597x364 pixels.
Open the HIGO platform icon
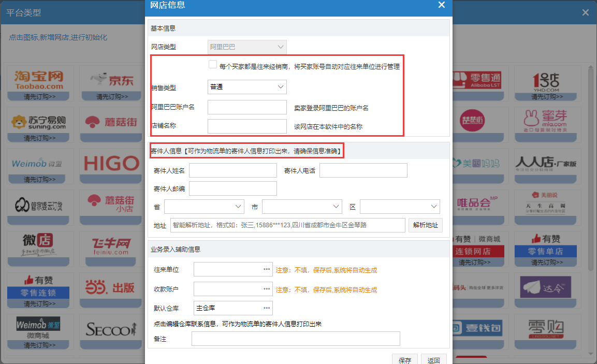coord(111,163)
